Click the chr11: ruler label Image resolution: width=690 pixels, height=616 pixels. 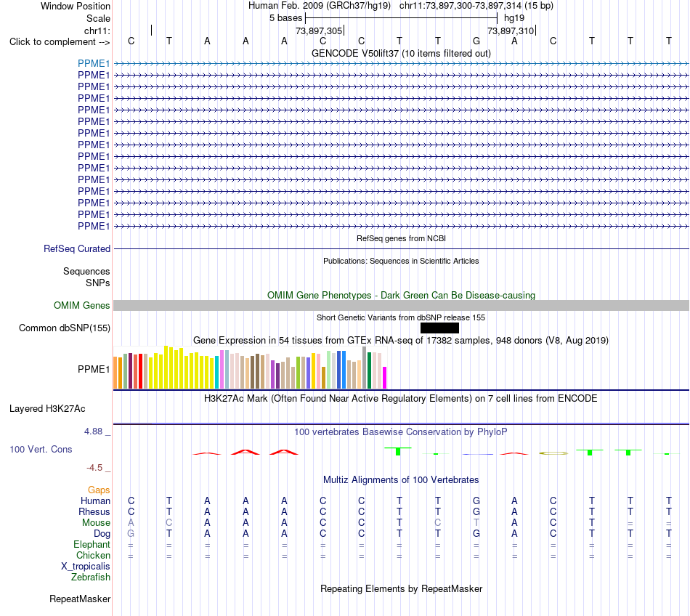97,31
